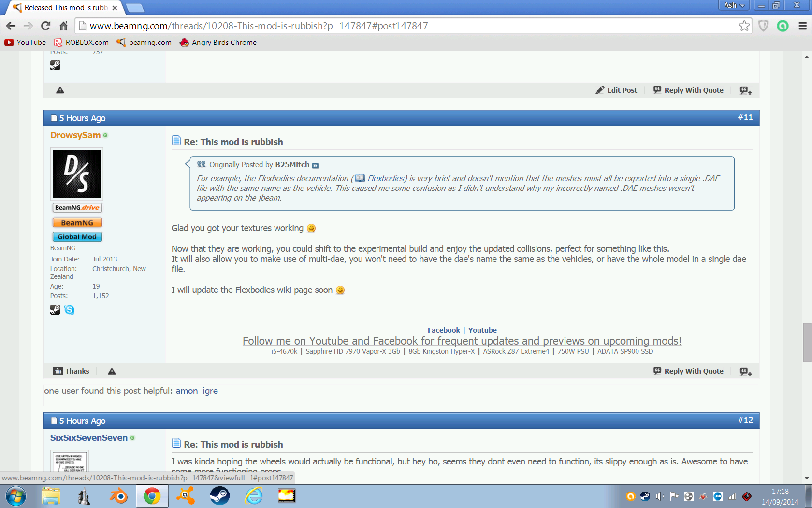Click the 'Follow me on Youtube and Facebook' link
Screen dimensions: 812x508
462,341
